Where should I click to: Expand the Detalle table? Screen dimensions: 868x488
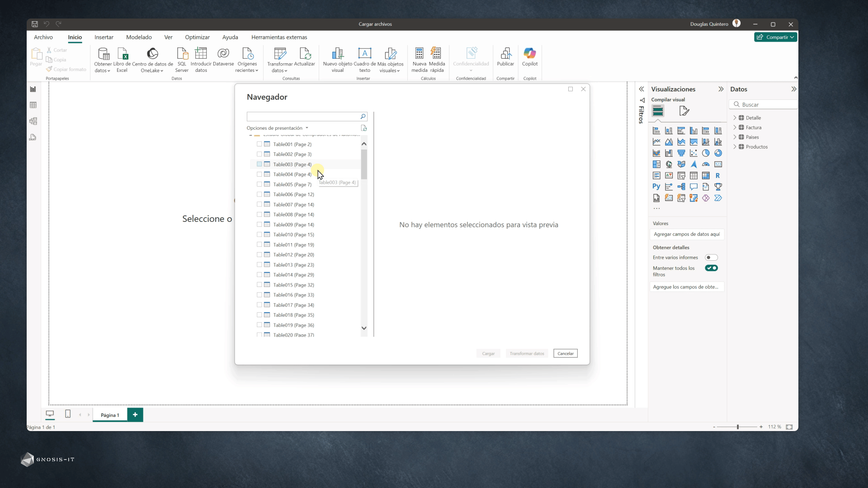click(x=735, y=118)
